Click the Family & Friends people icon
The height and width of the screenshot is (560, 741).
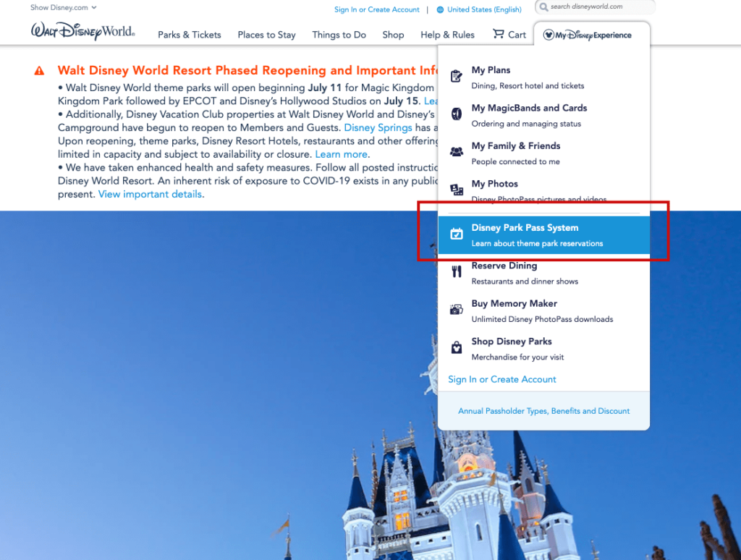456,152
